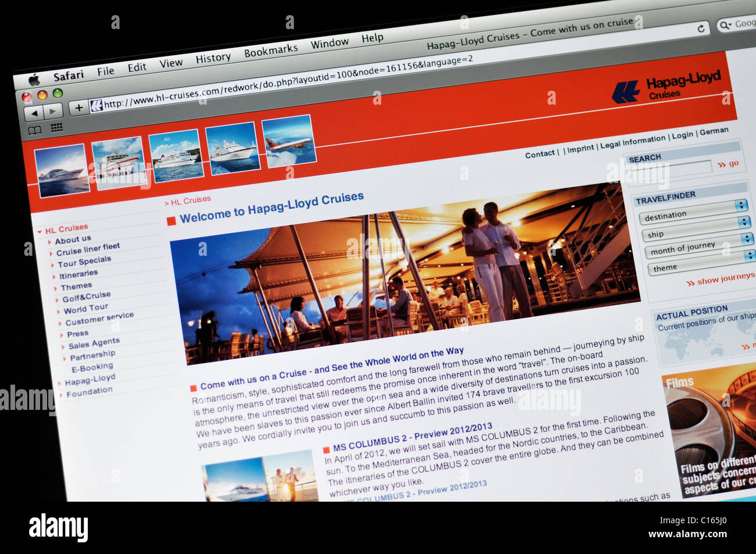Open Cruise liner fleet in sidebar

88,249
